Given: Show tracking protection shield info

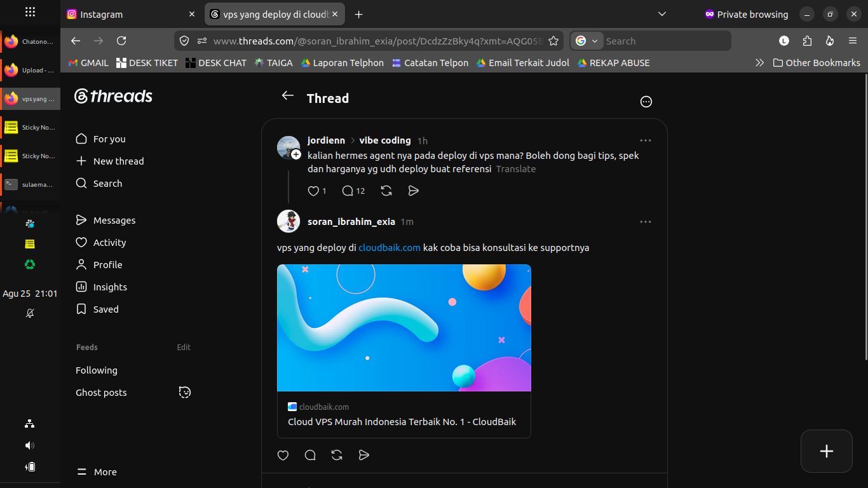Looking at the screenshot, I should point(184,41).
